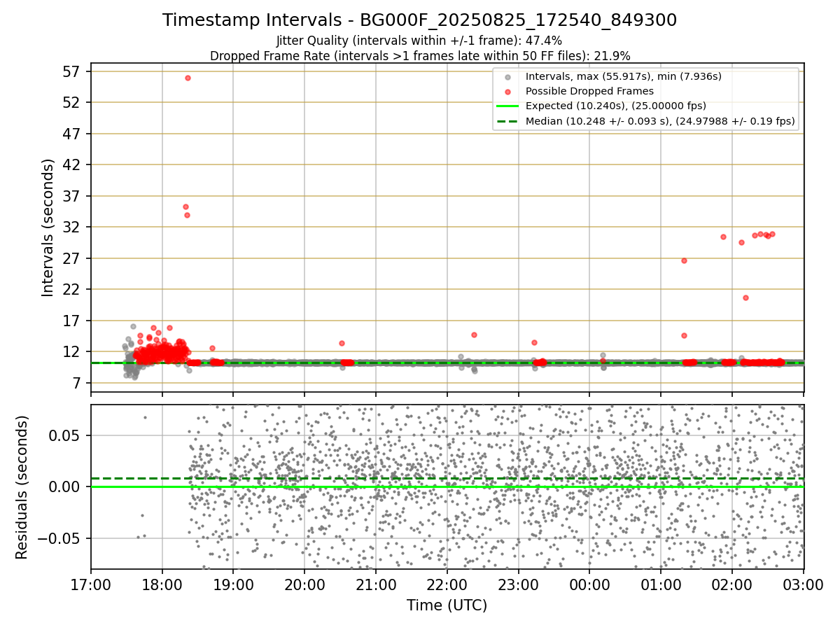The height and width of the screenshot is (630, 840).
Task: Click the gray marker beside the Intervals legend entry
Action: coord(508,77)
